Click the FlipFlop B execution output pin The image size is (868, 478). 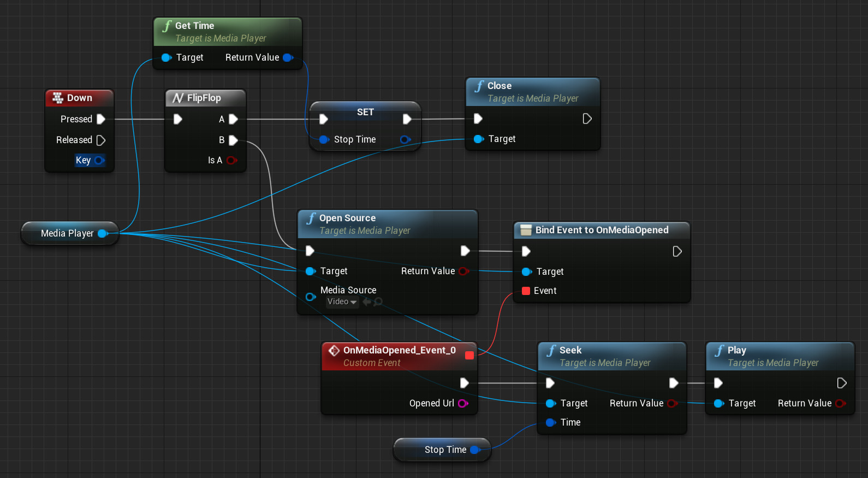233,140
